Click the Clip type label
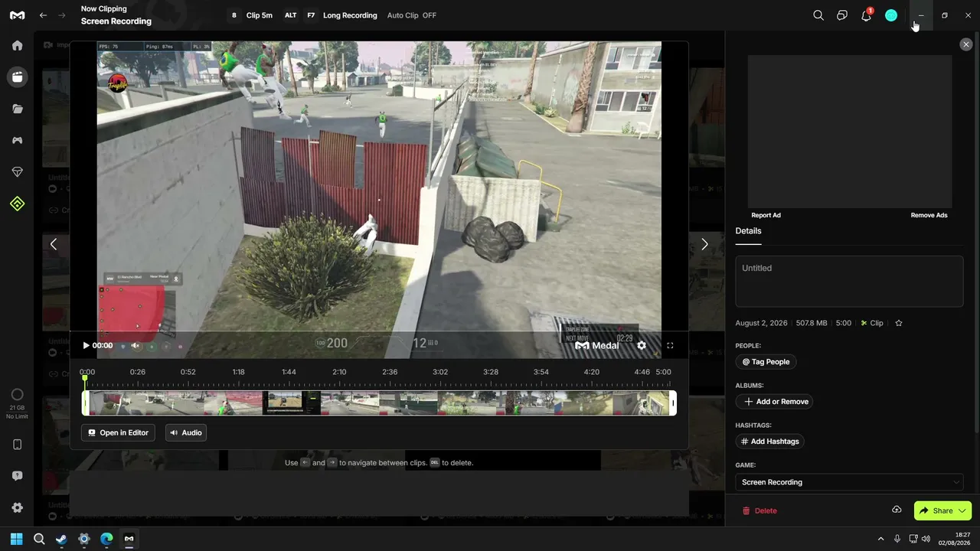 [872, 323]
